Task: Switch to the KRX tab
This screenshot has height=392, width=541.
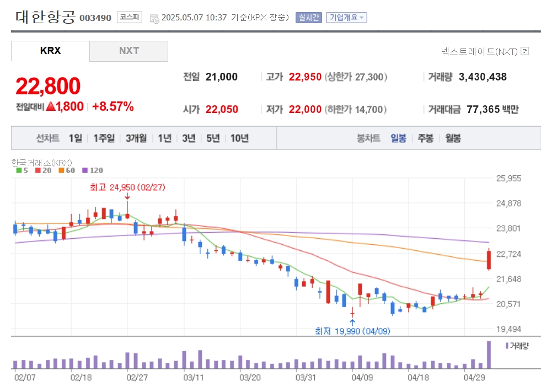Action: 50,51
